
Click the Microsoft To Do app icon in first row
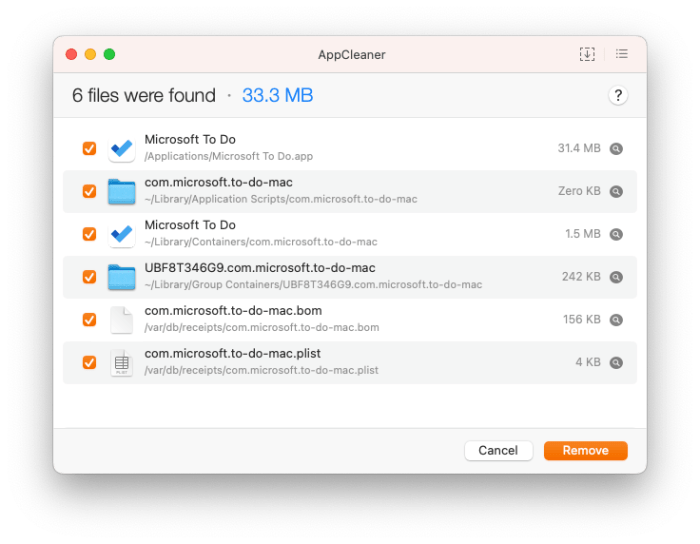click(x=121, y=149)
